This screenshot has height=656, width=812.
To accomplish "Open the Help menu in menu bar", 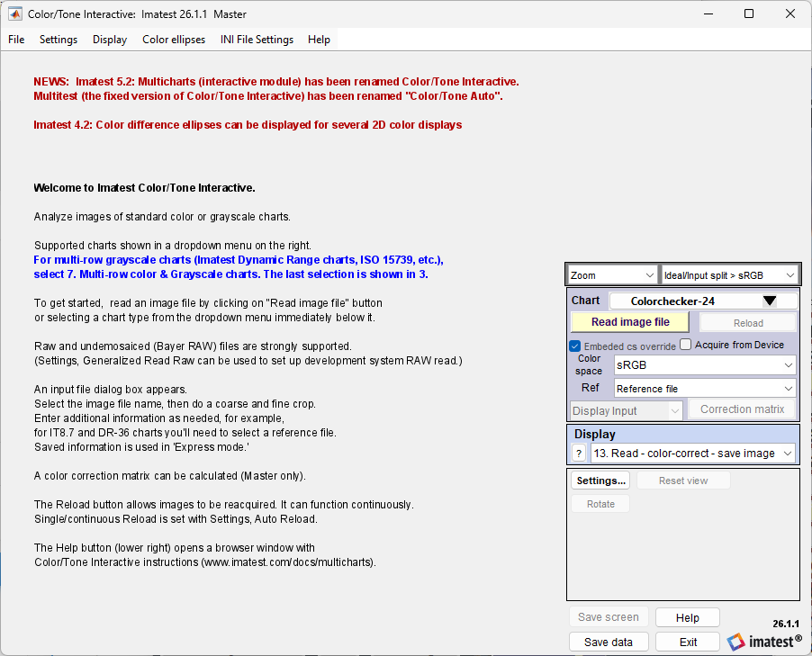I will point(319,40).
